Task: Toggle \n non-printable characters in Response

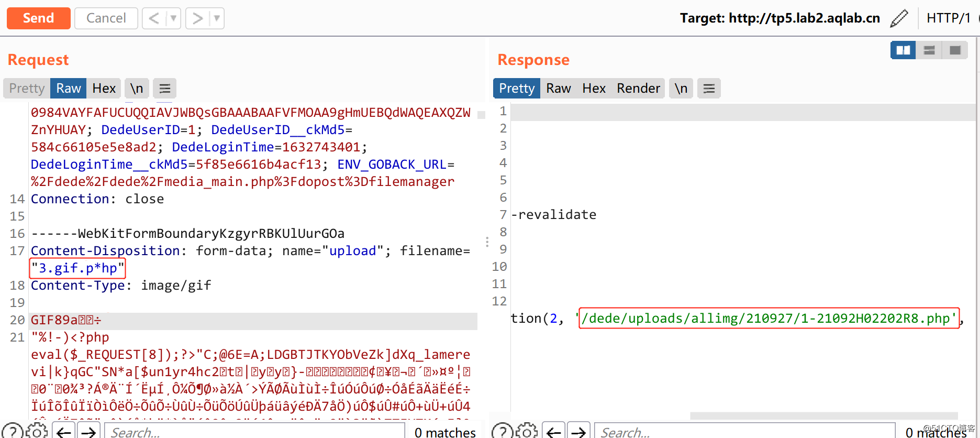Action: [681, 88]
